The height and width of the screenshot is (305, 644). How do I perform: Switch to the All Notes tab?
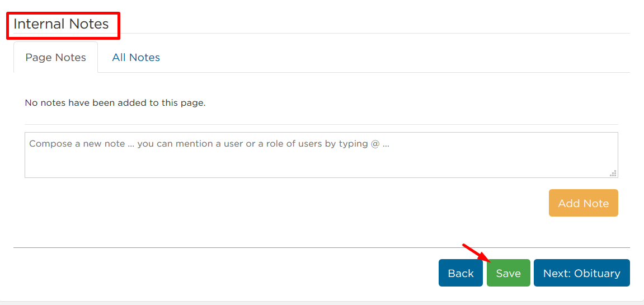point(136,58)
